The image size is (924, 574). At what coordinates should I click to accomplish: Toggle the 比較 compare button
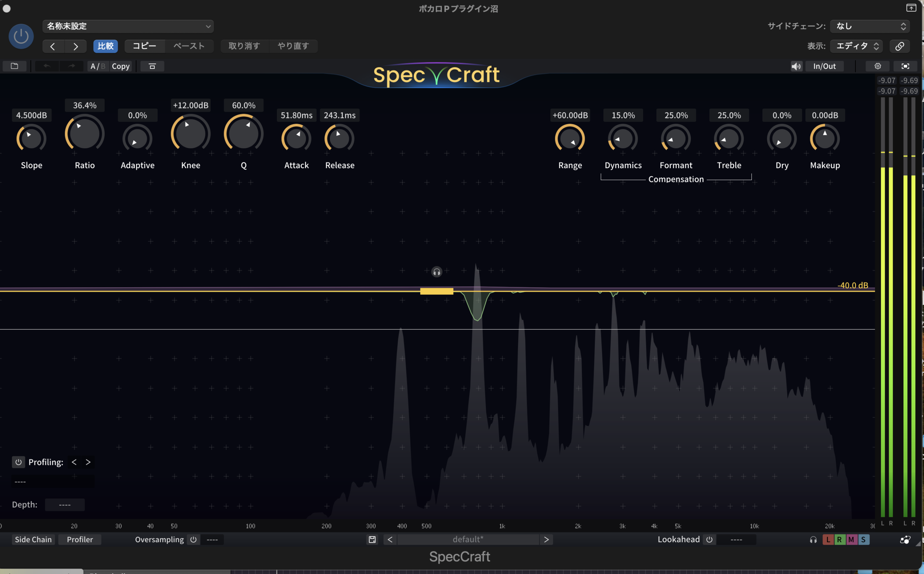pos(106,46)
